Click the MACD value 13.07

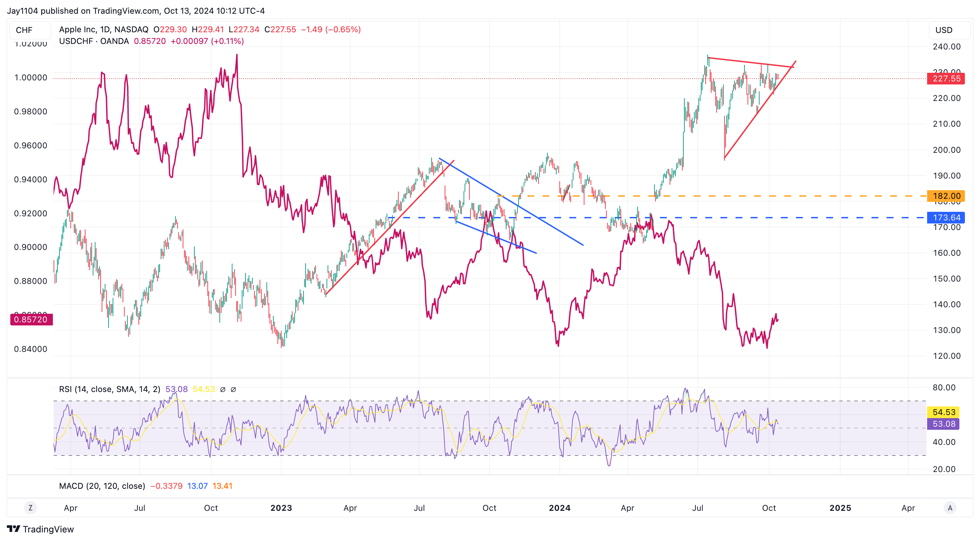197,485
